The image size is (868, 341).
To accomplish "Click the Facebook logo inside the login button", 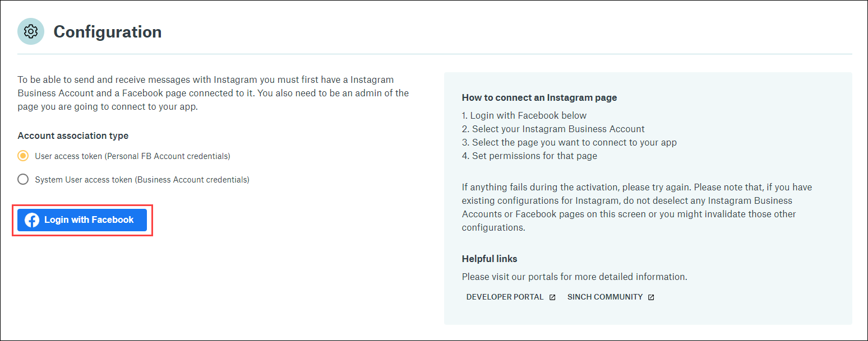I will 32,220.
